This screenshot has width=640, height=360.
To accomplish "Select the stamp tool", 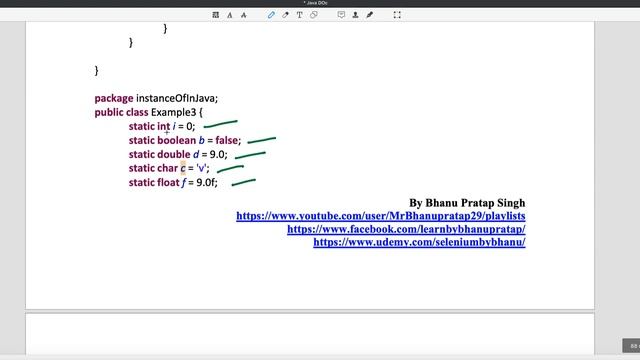I will pos(356,15).
